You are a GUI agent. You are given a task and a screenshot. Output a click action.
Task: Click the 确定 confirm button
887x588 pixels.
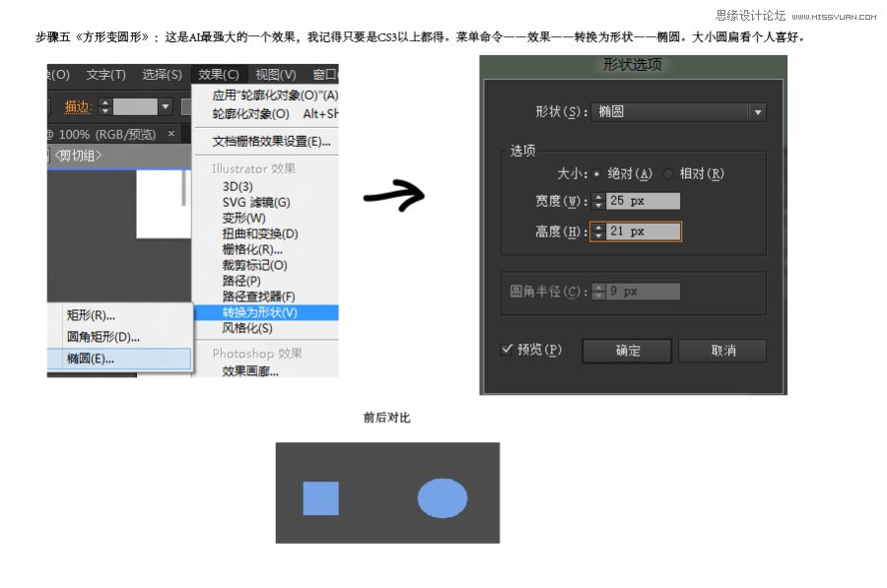[626, 351]
